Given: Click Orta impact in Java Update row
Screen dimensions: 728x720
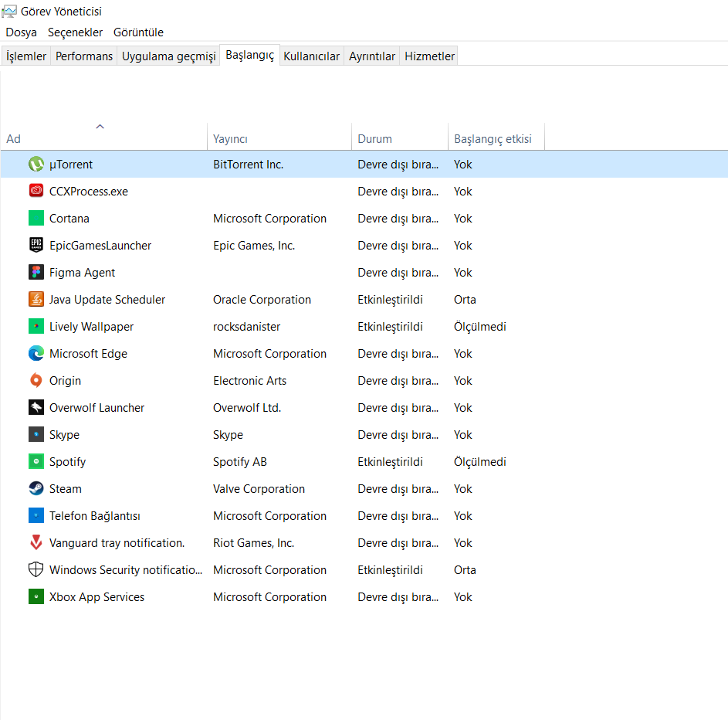Looking at the screenshot, I should (465, 300).
